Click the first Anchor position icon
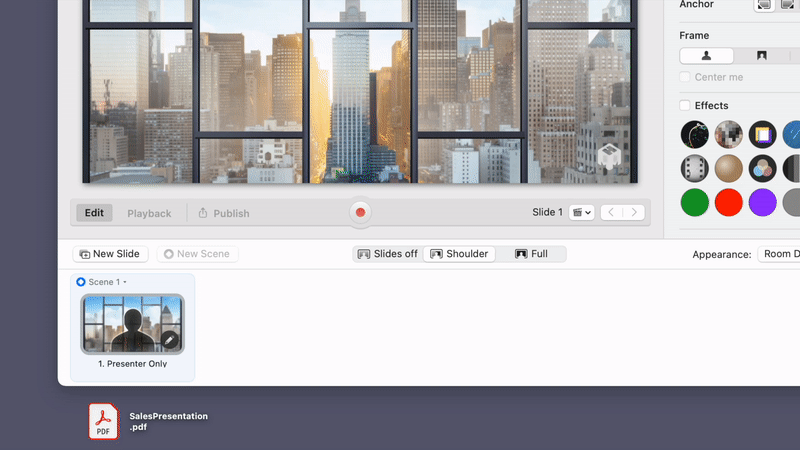The image size is (800, 450). point(764,5)
